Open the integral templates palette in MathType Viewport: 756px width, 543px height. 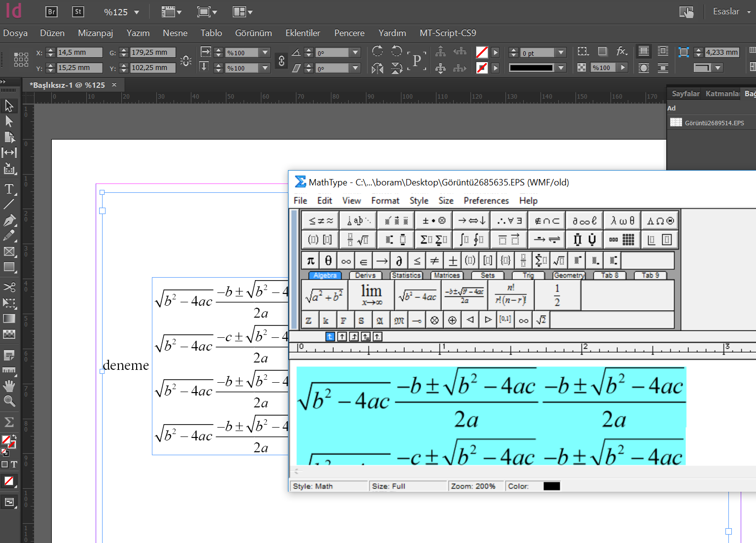pos(471,240)
